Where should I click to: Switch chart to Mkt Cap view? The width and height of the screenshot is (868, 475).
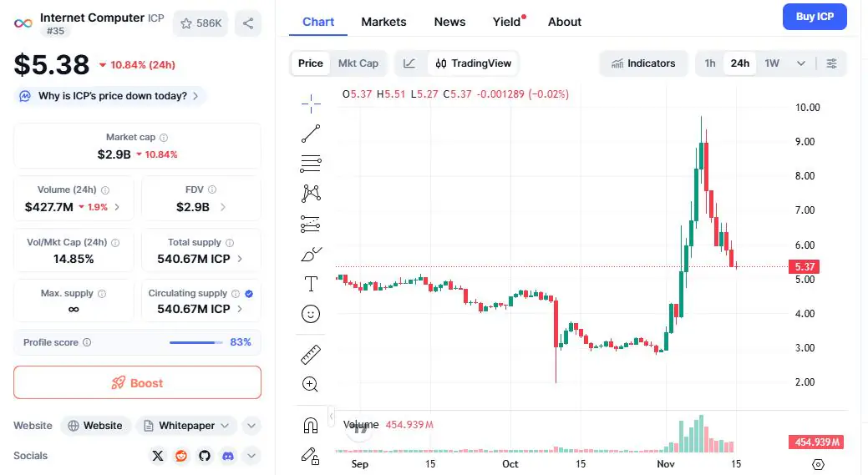(358, 63)
